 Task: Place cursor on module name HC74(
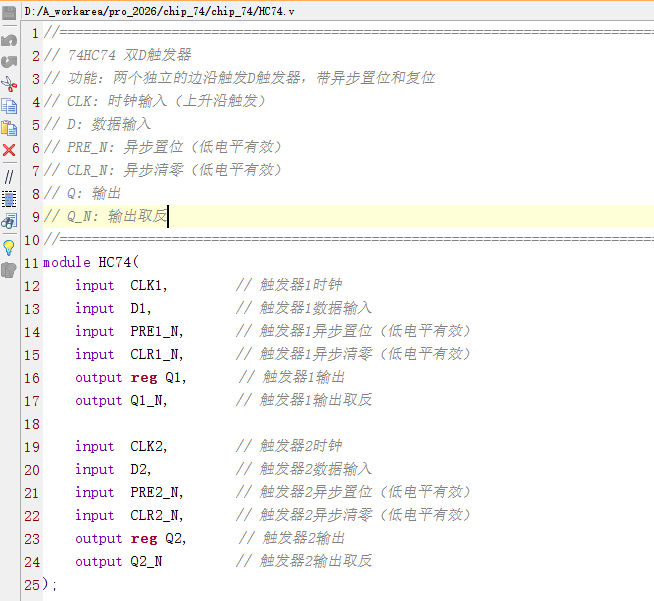click(118, 262)
